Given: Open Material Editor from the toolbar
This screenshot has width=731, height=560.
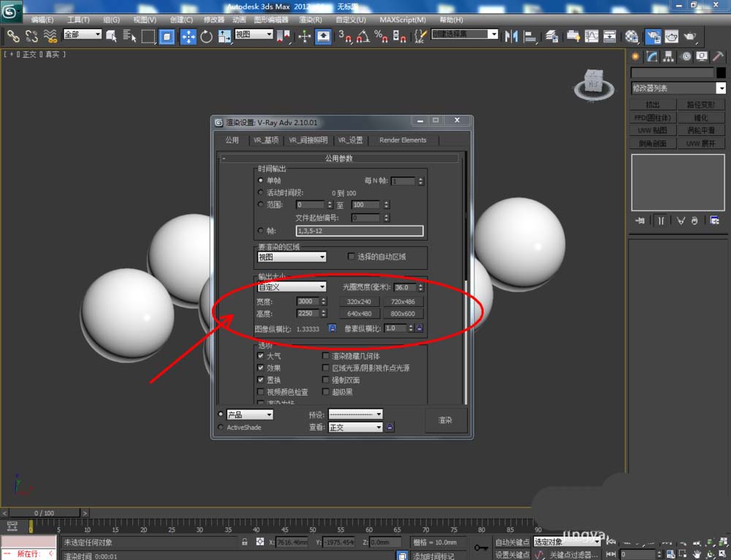Looking at the screenshot, I should click(632, 36).
